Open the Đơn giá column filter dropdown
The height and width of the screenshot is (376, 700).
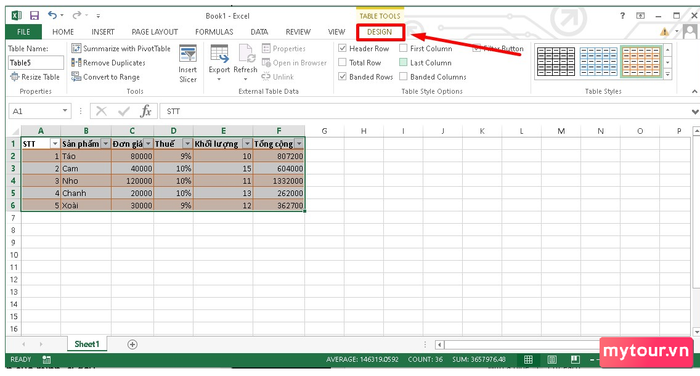click(x=148, y=144)
